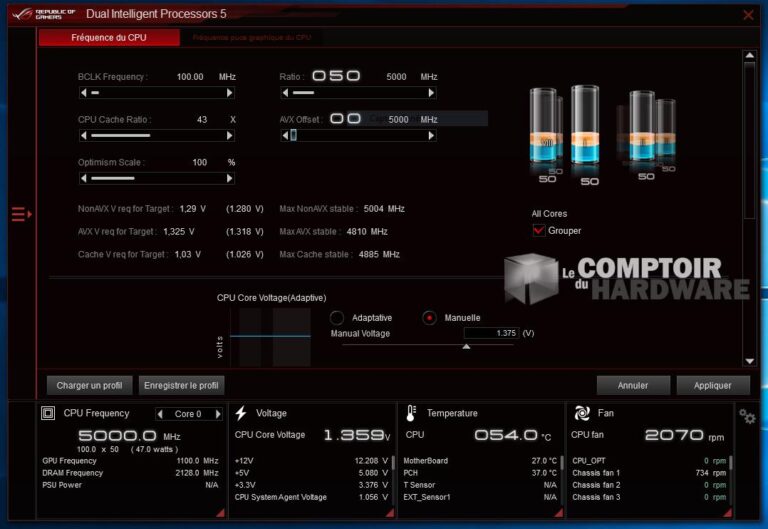Screen dimensions: 768x529
Task: Increase Optimism Scale with right arrow
Action: [229, 178]
